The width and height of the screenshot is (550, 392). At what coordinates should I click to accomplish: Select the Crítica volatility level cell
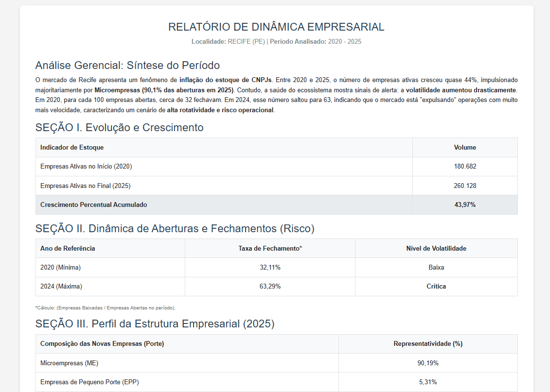(436, 286)
